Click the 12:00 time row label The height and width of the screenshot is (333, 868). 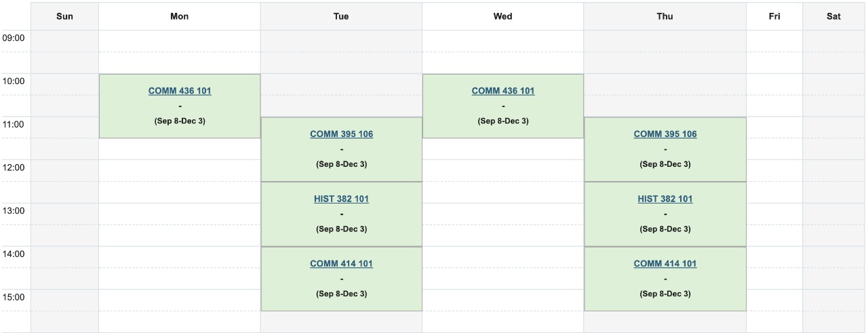14,168
